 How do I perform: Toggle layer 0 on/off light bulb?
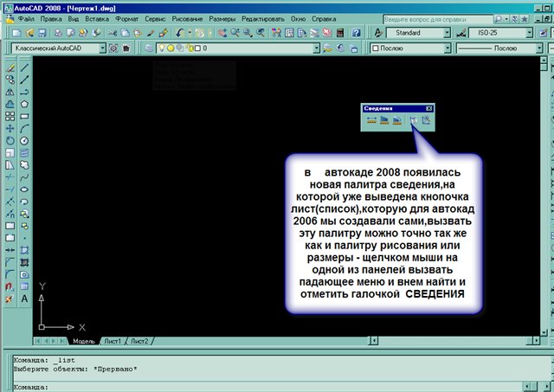tap(162, 48)
